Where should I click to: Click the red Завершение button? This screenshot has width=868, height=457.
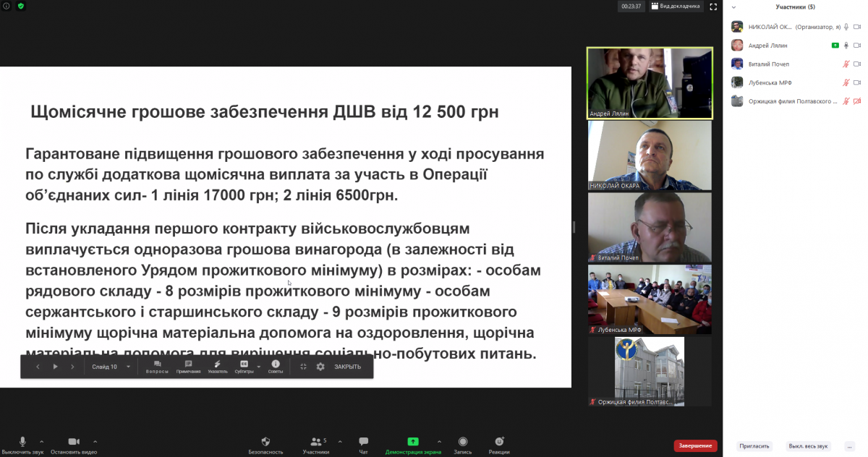tap(695, 445)
